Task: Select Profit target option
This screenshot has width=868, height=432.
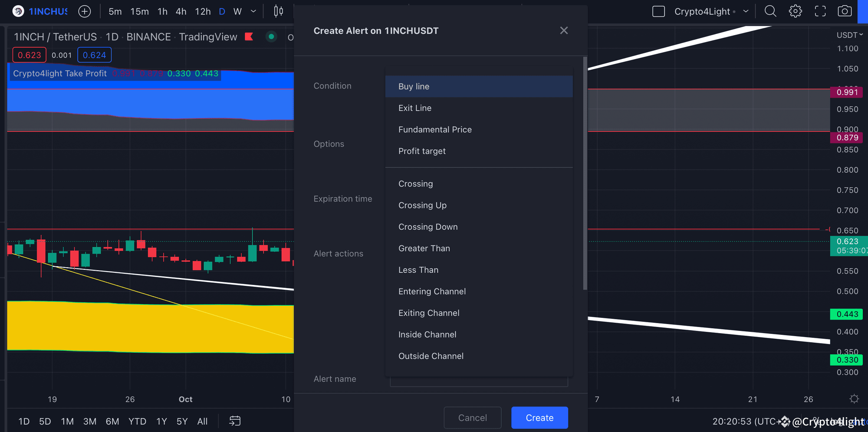Action: (479, 151)
